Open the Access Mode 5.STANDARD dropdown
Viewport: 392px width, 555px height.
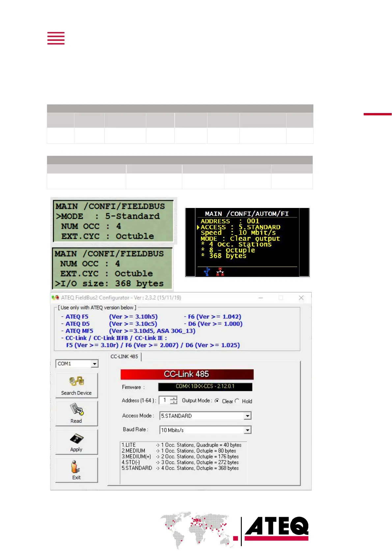pyautogui.click(x=248, y=416)
